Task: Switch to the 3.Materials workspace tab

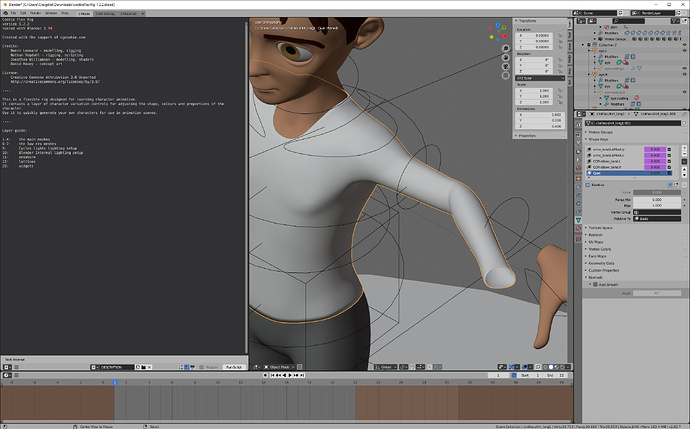Action: tap(128, 14)
